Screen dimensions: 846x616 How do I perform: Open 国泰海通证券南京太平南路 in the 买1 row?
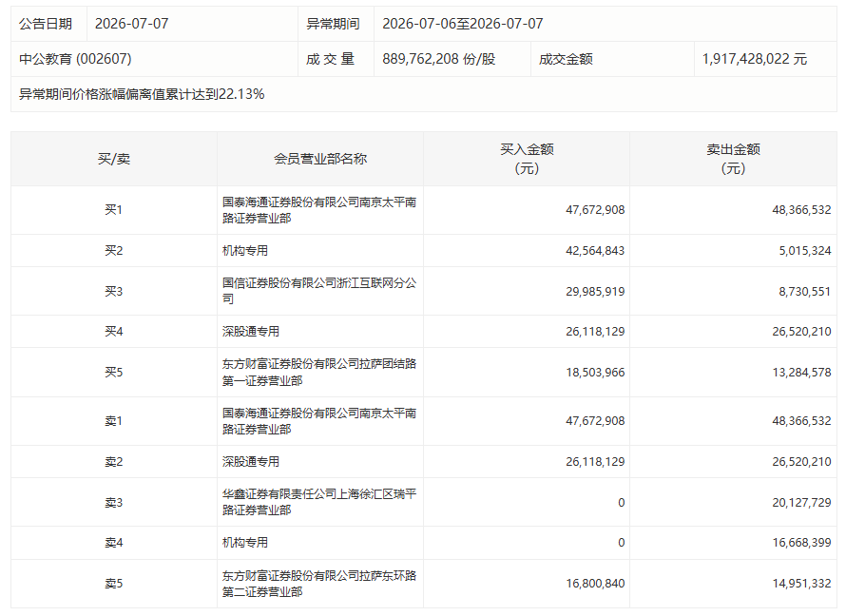[318, 210]
